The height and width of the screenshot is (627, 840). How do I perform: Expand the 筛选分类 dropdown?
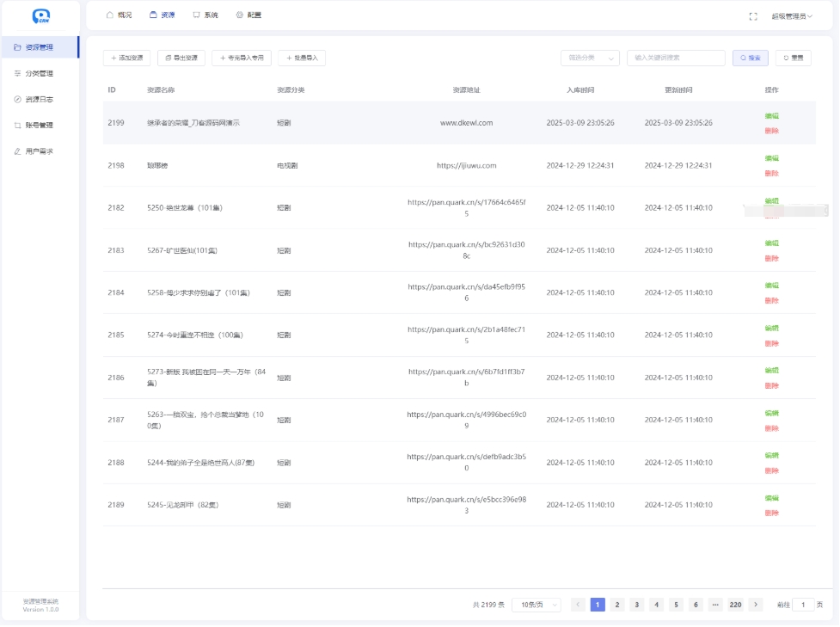point(590,58)
